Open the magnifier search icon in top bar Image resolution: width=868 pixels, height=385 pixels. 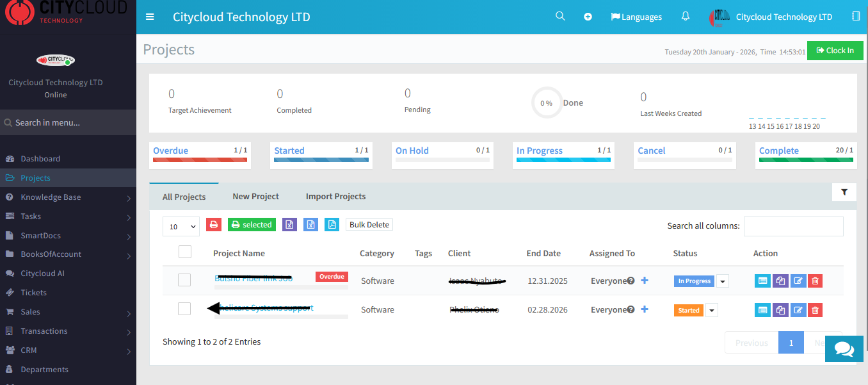point(560,17)
